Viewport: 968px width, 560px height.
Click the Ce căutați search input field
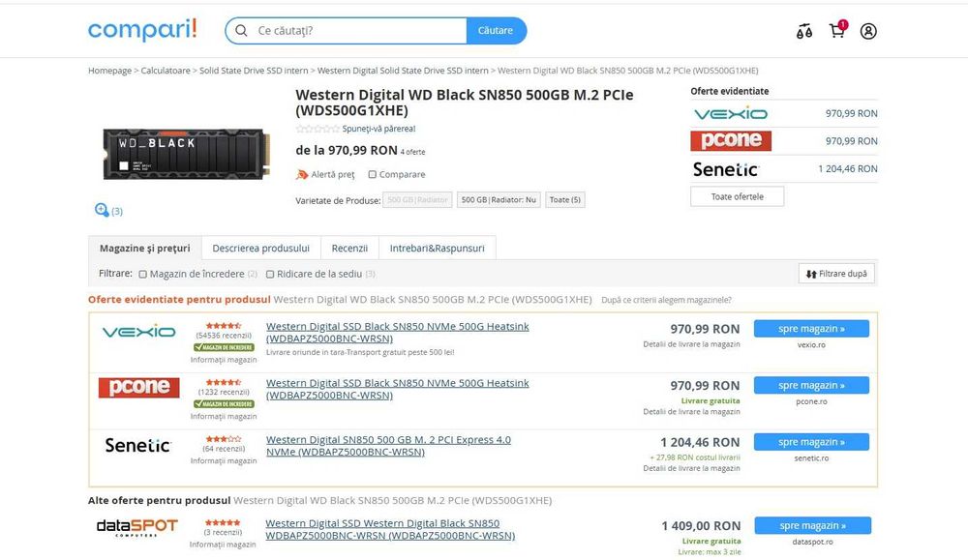coord(358,31)
